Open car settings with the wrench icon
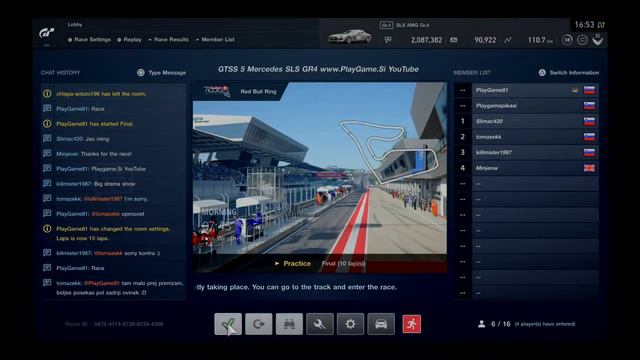The image size is (640, 360). pyautogui.click(x=320, y=324)
